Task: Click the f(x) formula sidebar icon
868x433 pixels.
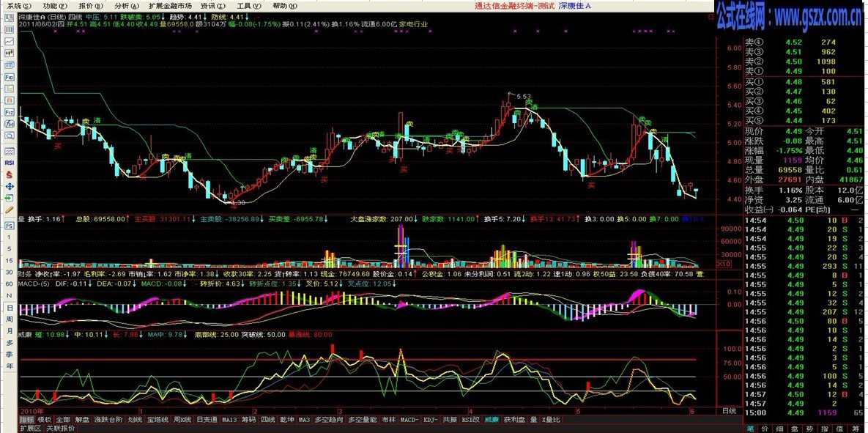Action: click(x=10, y=124)
